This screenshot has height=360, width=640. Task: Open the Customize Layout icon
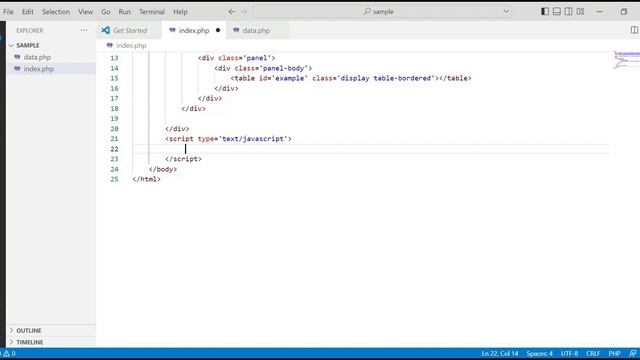click(580, 11)
